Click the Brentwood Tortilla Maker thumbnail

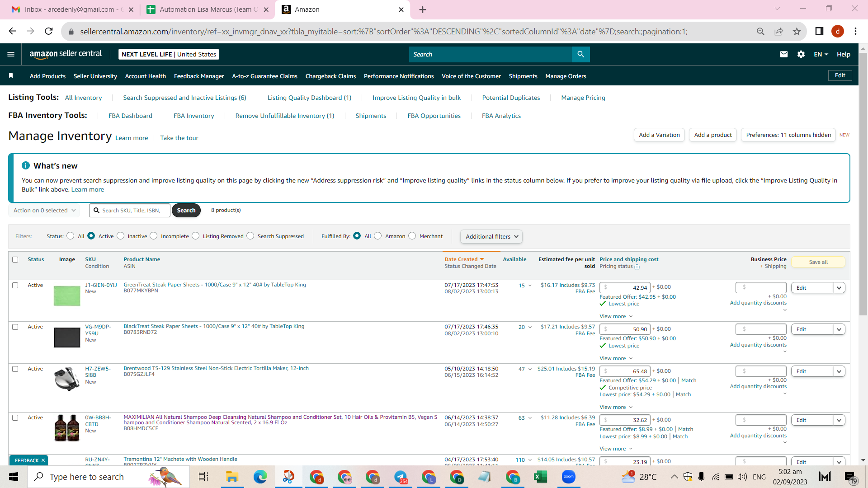click(x=66, y=379)
